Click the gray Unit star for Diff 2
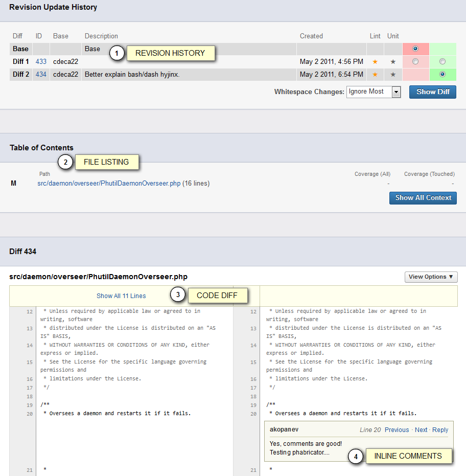The width and height of the screenshot is (466, 476). pos(393,75)
